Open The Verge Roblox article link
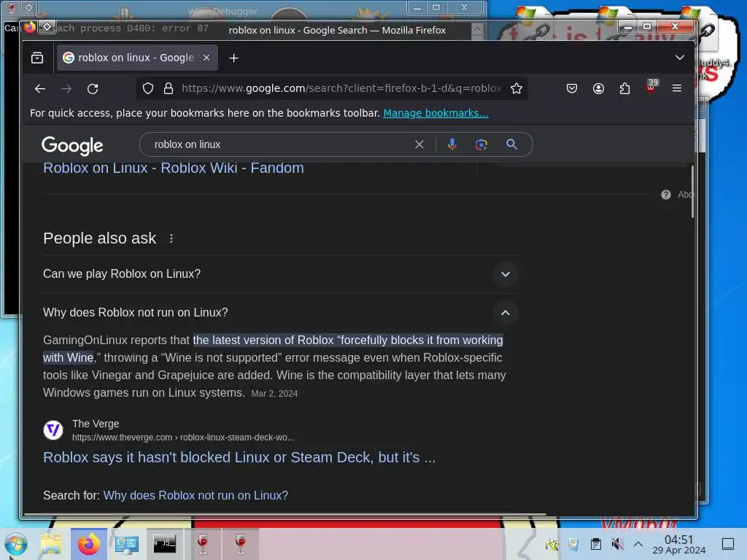The image size is (747, 560). click(x=239, y=457)
